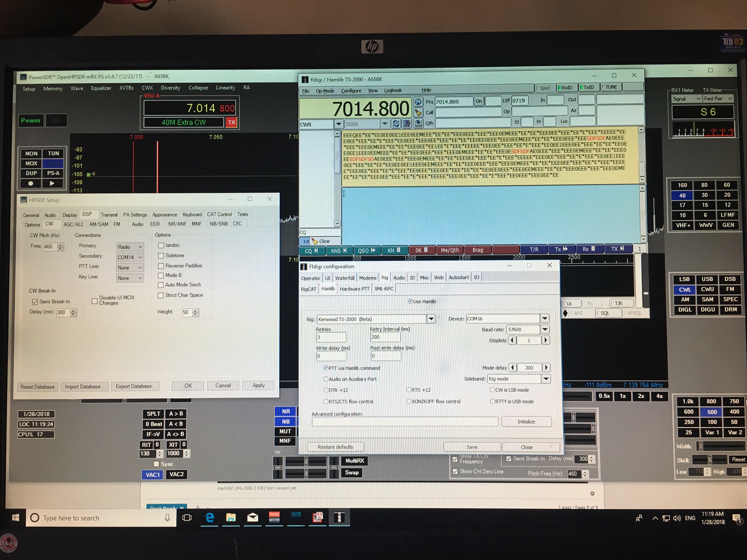Open the Primary connection dropdown
The width and height of the screenshot is (747, 560).
coord(130,247)
